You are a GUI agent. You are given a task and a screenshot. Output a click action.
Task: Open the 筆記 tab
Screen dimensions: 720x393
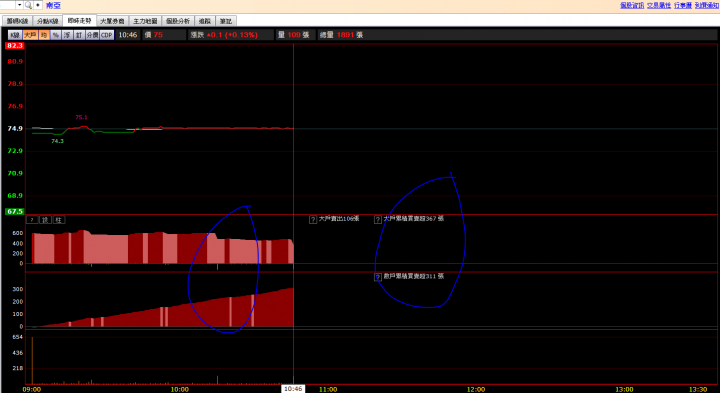[225, 21]
